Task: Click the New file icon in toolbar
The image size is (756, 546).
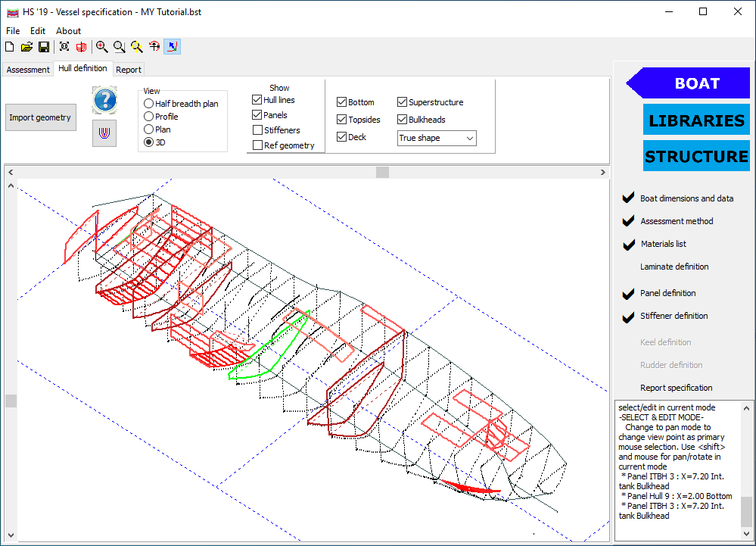Action: pos(10,47)
